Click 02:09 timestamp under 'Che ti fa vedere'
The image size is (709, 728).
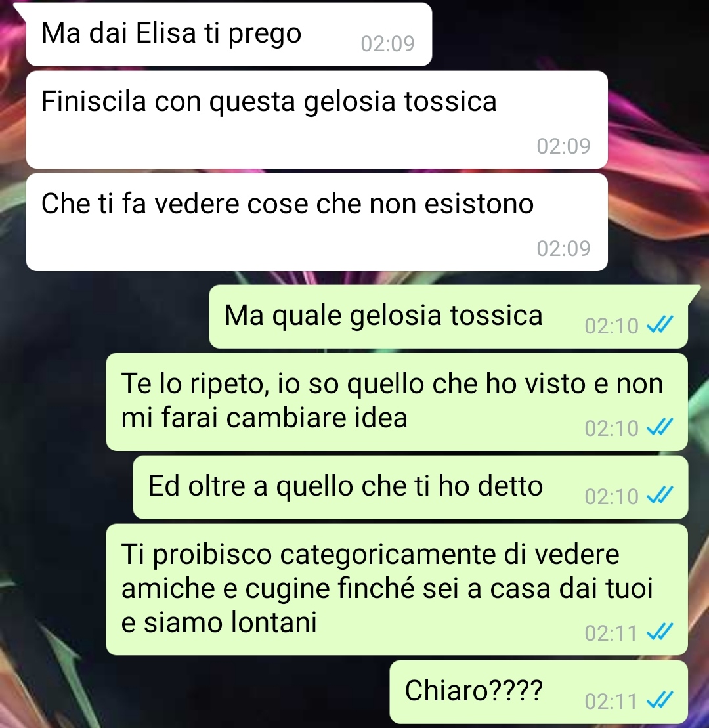tap(563, 249)
